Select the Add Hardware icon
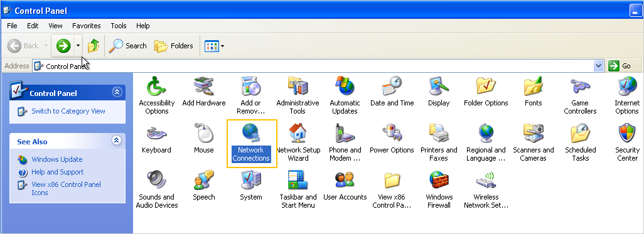Viewport: 644px width, 234px height. click(204, 86)
